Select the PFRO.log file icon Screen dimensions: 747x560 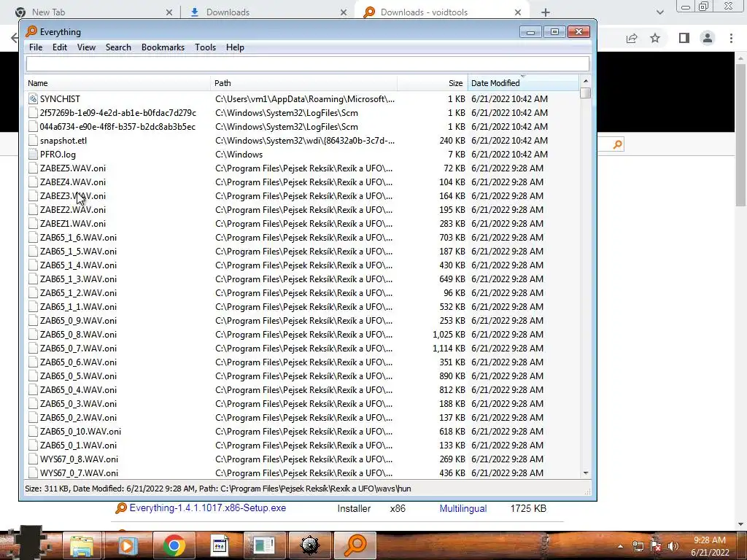coord(33,155)
